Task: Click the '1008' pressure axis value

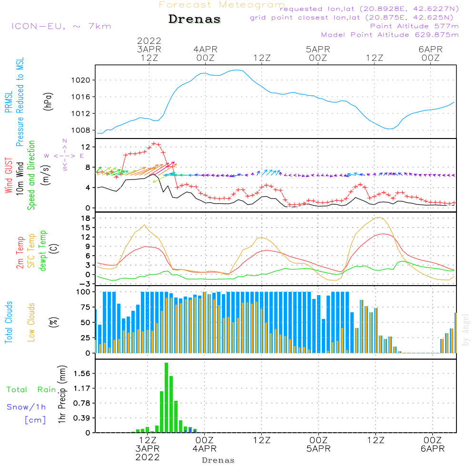Action: tap(81, 130)
